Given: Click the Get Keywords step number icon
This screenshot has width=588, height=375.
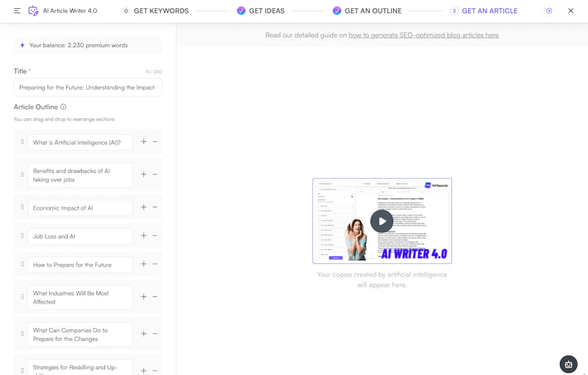Looking at the screenshot, I should pyautogui.click(x=126, y=11).
